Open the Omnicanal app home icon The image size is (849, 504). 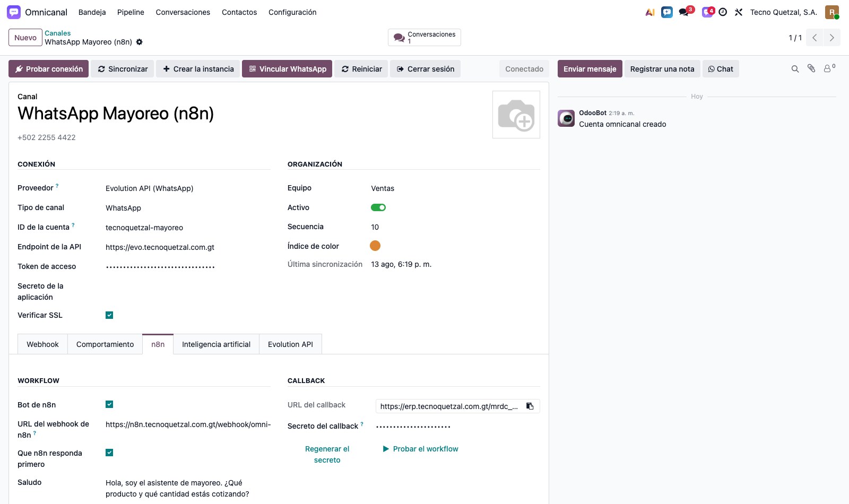[14, 12]
